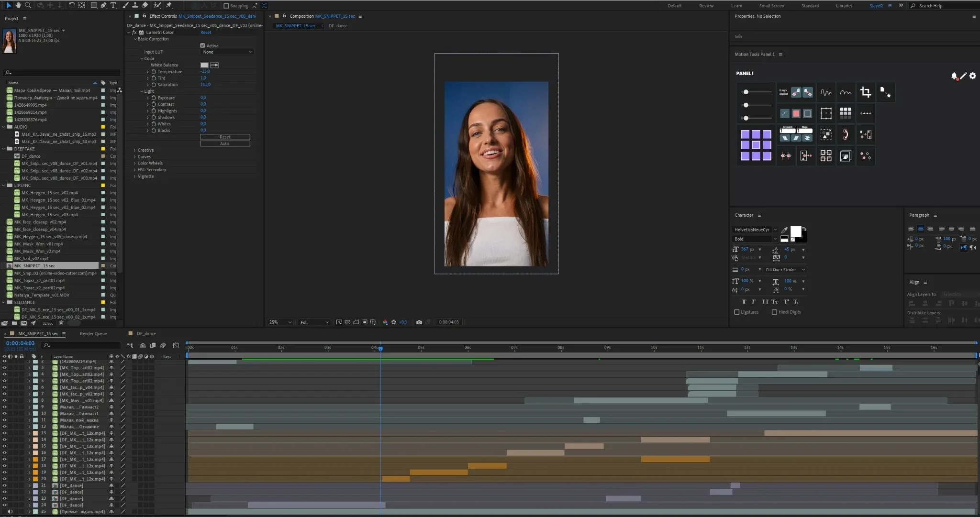
Task: Switch to the DF_dance timeline tab
Action: 146,334
